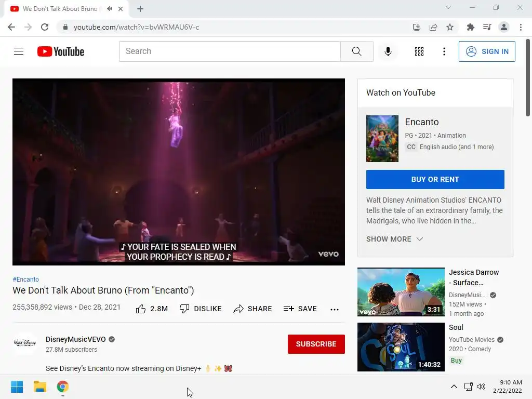Open Soul movie thumbnail

401,347
